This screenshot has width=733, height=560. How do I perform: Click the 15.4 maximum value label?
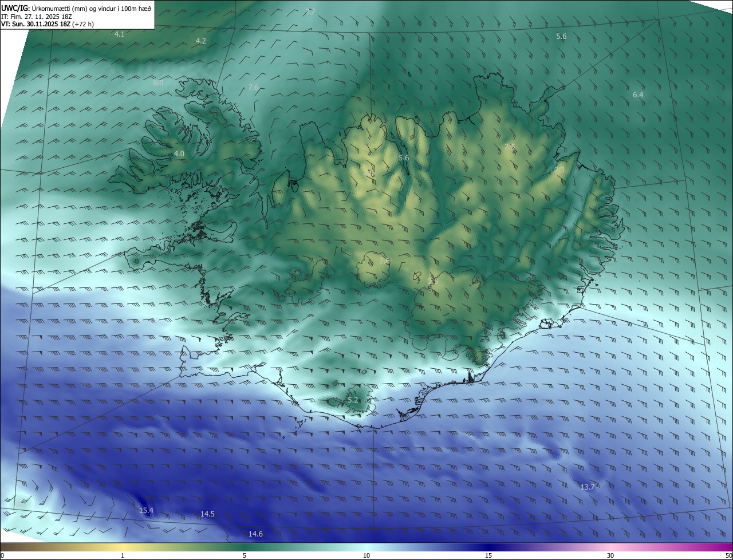[x=147, y=511]
